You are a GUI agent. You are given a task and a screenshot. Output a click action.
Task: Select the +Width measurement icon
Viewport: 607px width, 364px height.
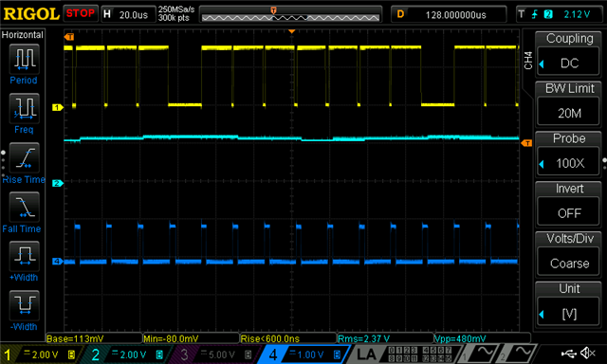(24, 256)
